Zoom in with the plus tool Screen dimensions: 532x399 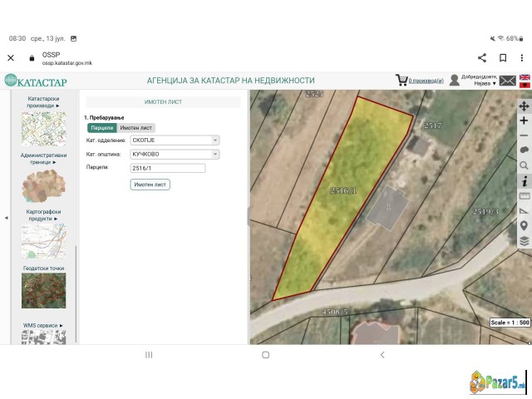point(524,121)
